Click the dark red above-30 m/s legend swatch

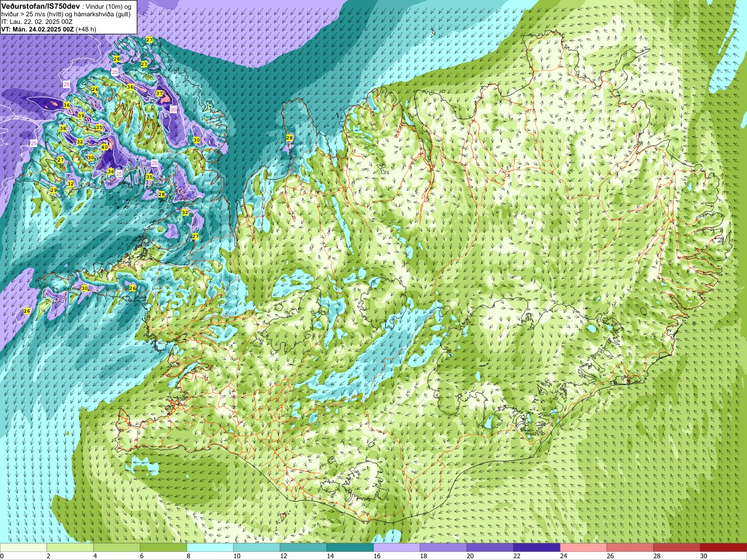(724, 548)
